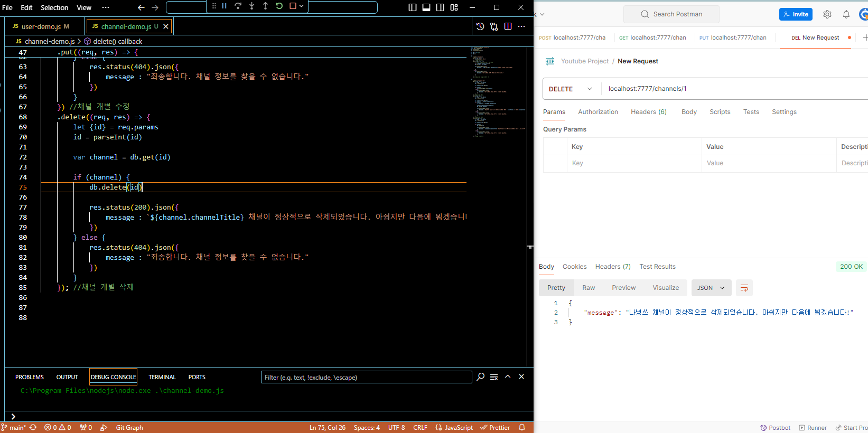Screen dimensions: 868x433
Task: Open the Headers (6) request tab
Action: tap(649, 112)
